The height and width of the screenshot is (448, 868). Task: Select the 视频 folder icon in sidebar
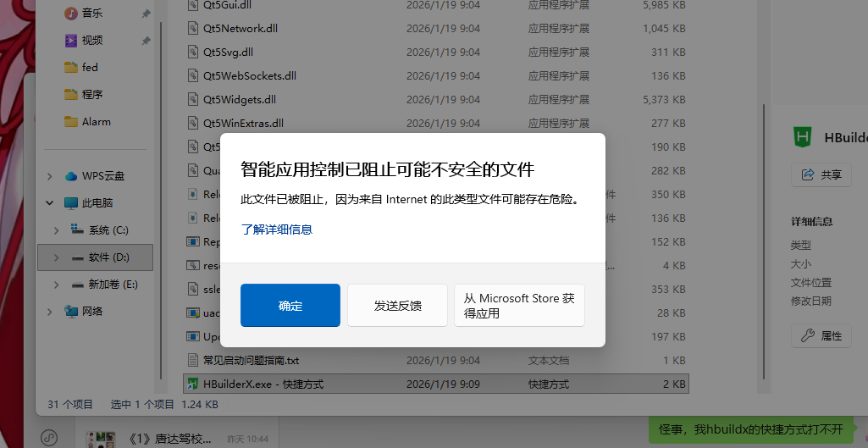[72, 40]
